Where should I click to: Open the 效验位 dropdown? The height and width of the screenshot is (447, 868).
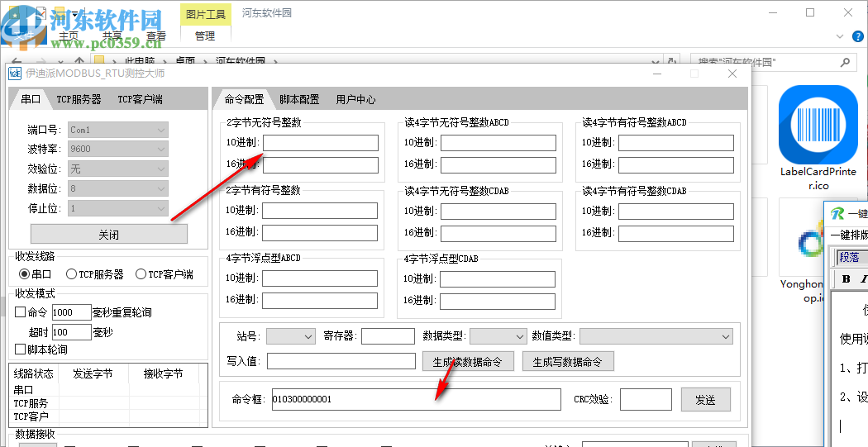(118, 169)
